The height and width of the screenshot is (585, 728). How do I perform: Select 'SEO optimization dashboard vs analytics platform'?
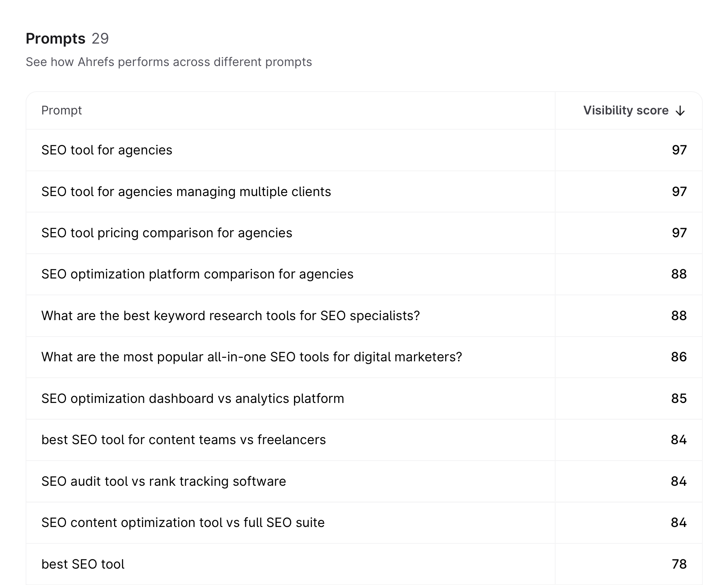pos(192,399)
